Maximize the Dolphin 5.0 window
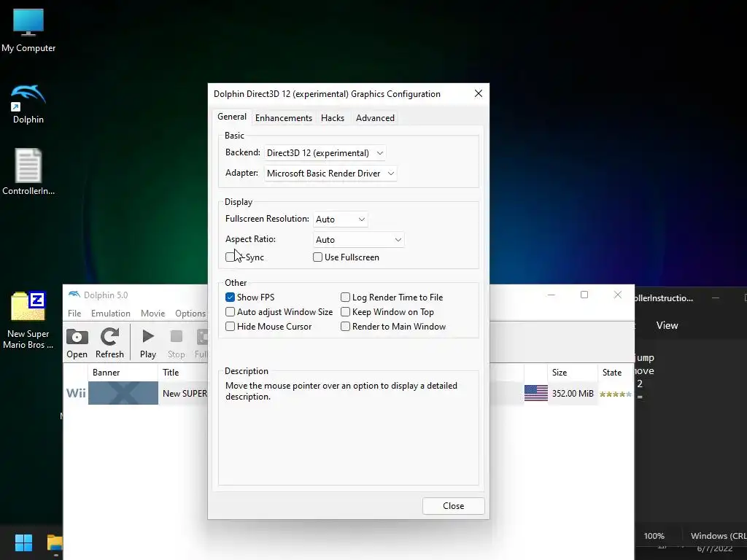Image resolution: width=747 pixels, height=560 pixels. [584, 295]
